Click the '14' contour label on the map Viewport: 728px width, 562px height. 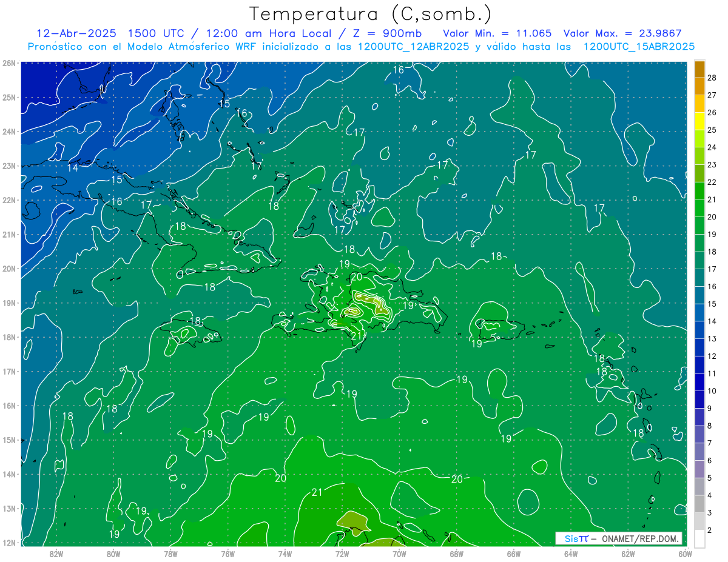[73, 168]
